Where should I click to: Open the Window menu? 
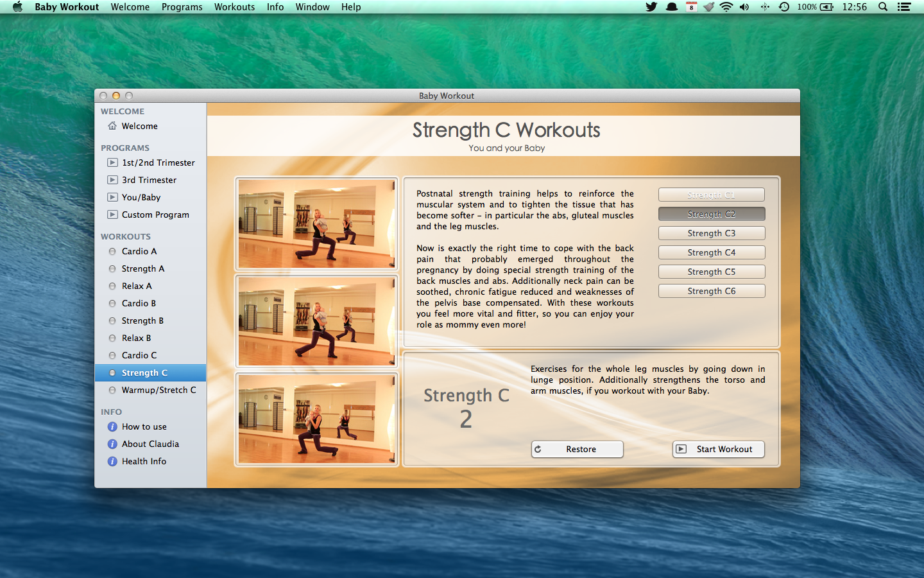click(x=312, y=7)
